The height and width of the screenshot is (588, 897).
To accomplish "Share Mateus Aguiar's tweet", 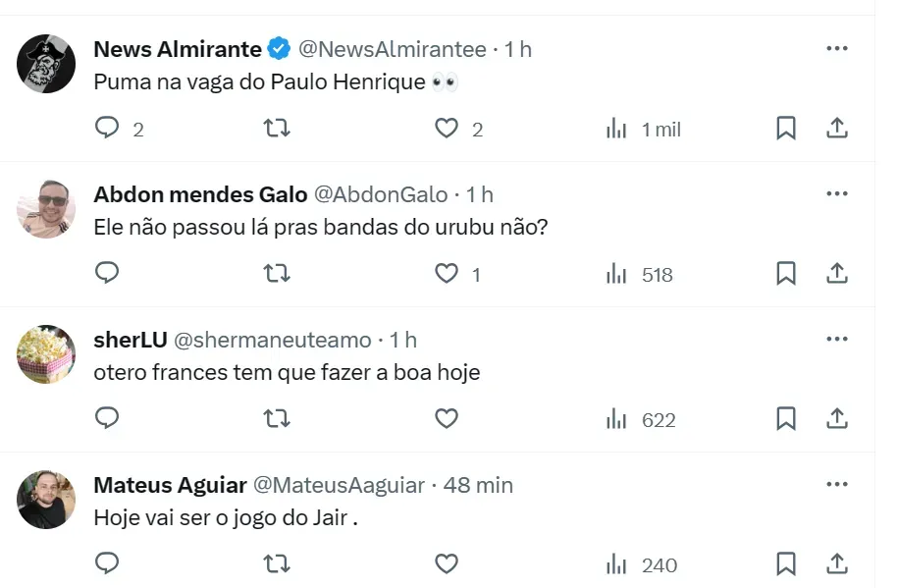I will [x=837, y=564].
